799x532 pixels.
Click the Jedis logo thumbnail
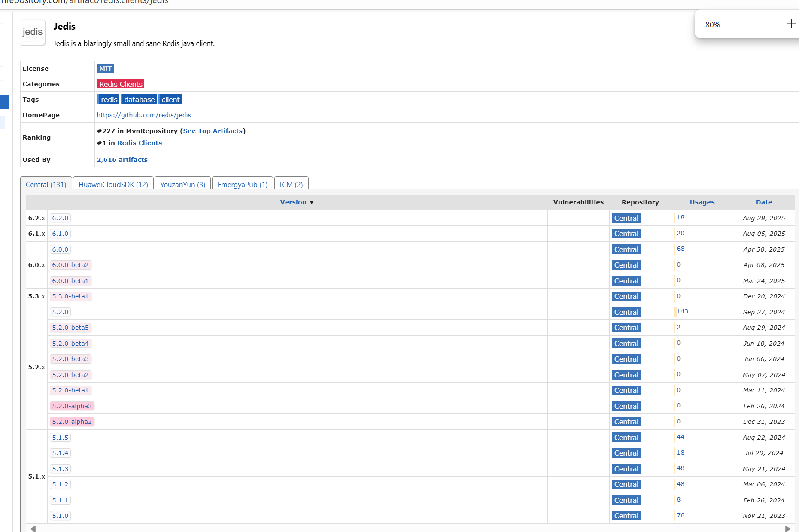click(x=33, y=32)
